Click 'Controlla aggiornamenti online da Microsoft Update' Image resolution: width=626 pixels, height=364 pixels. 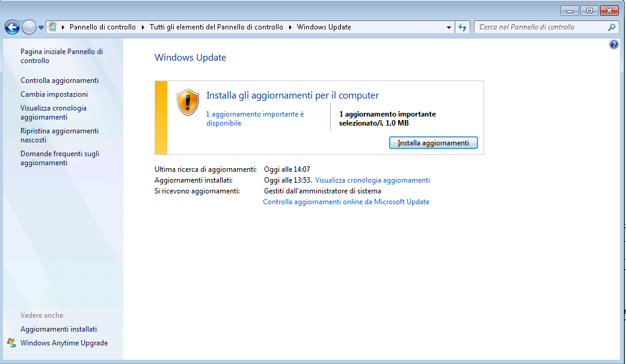346,202
